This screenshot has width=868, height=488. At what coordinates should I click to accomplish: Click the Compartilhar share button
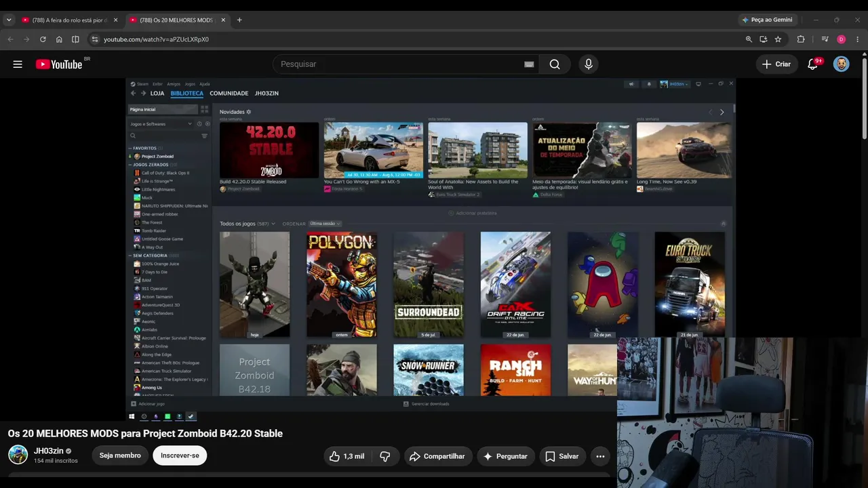437,456
